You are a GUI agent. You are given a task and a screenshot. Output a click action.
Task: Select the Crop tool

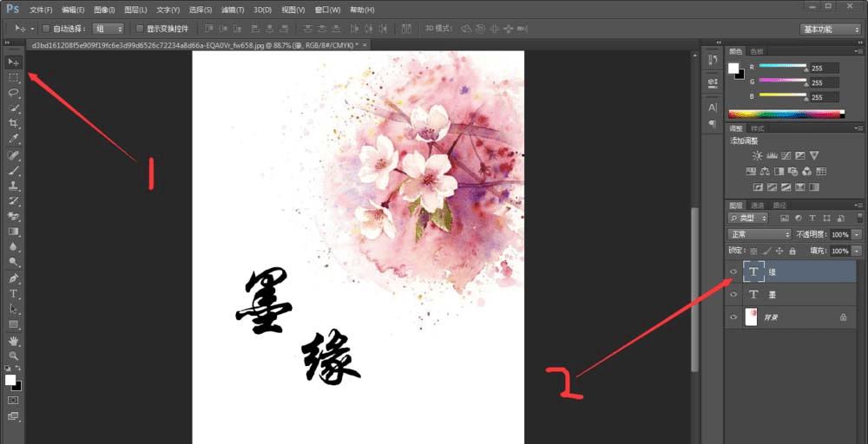coord(13,123)
